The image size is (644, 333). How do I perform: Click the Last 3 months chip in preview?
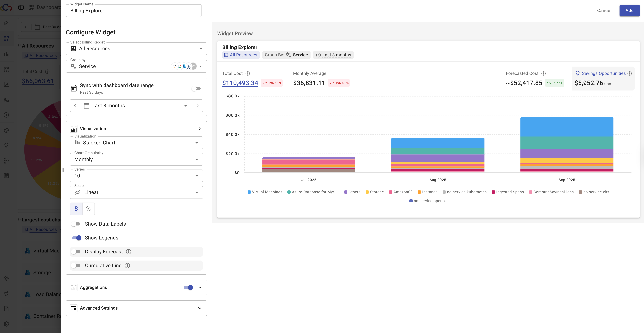click(x=333, y=55)
